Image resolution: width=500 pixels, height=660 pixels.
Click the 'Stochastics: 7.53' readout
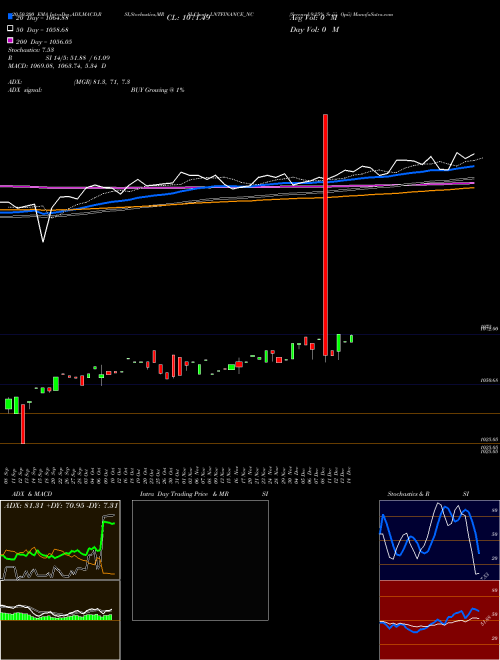(x=31, y=50)
